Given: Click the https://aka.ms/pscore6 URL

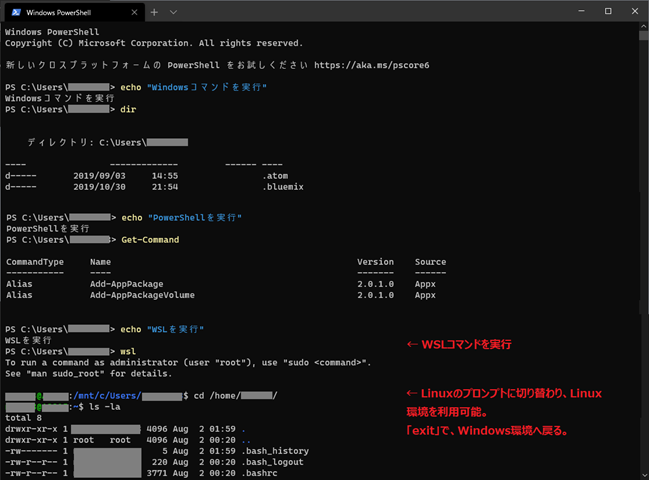Looking at the screenshot, I should pyautogui.click(x=371, y=65).
